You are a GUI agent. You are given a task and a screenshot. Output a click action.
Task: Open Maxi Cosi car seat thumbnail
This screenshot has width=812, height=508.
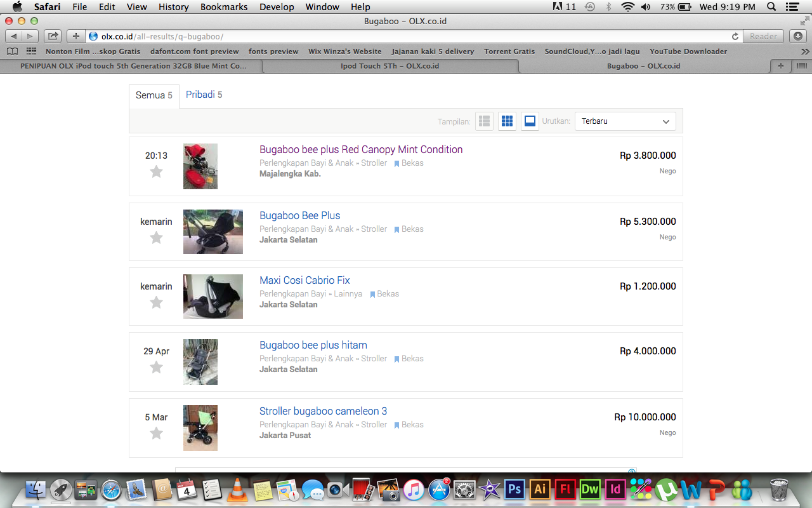[213, 297]
